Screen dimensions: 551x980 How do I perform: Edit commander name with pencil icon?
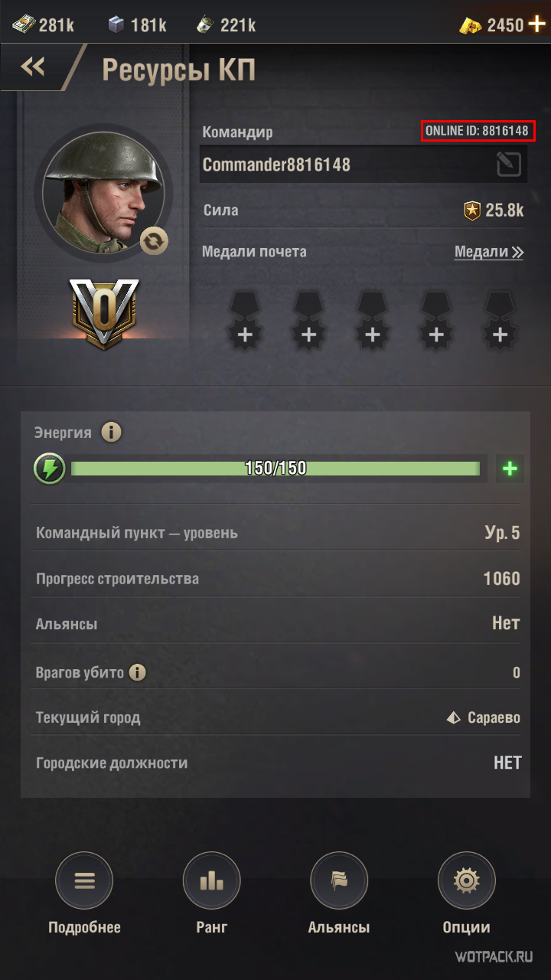tap(509, 165)
